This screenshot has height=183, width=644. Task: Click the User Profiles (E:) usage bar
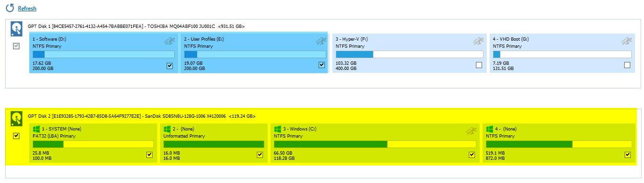coord(255,54)
